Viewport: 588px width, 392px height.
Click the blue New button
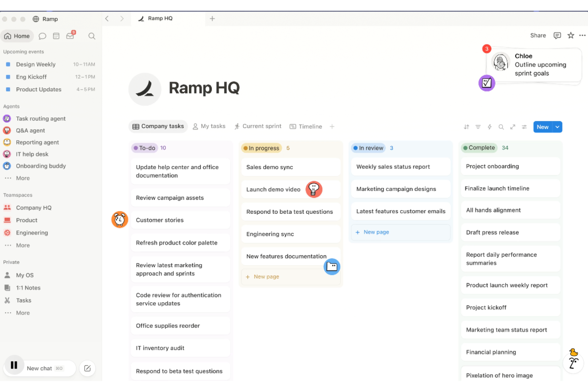[x=543, y=127]
